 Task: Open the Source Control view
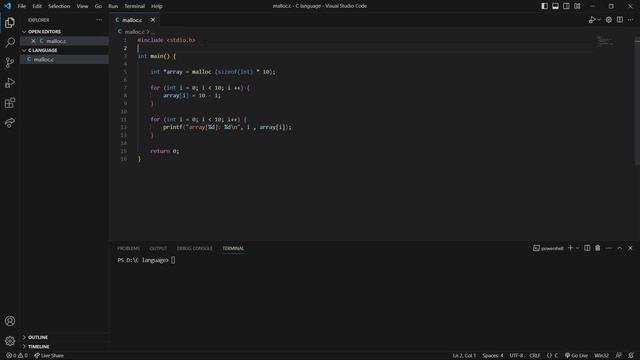click(10, 62)
